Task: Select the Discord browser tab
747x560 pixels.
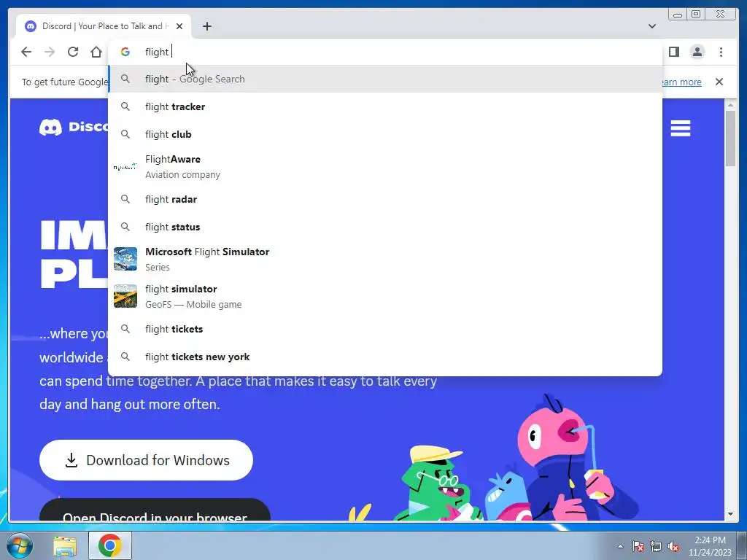Action: coord(104,26)
